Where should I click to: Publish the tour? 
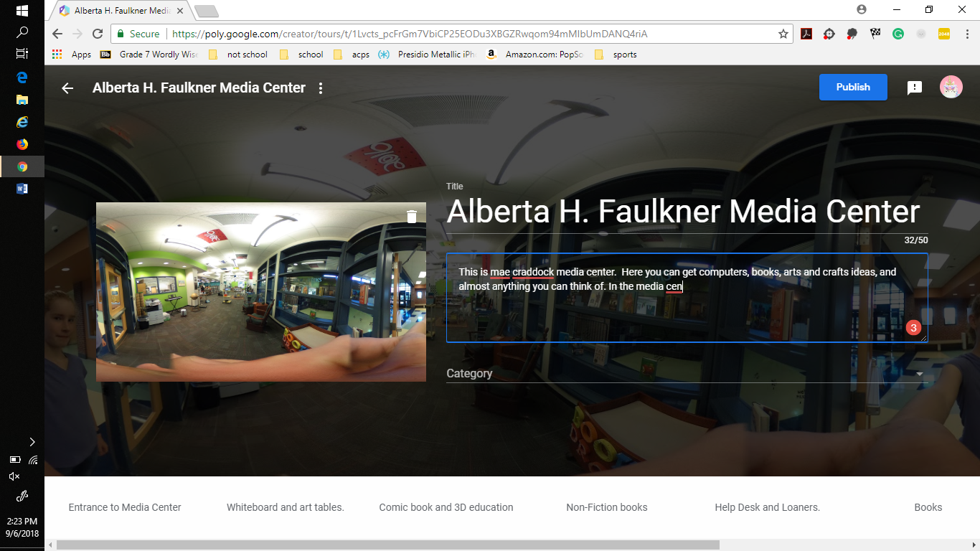(x=852, y=88)
